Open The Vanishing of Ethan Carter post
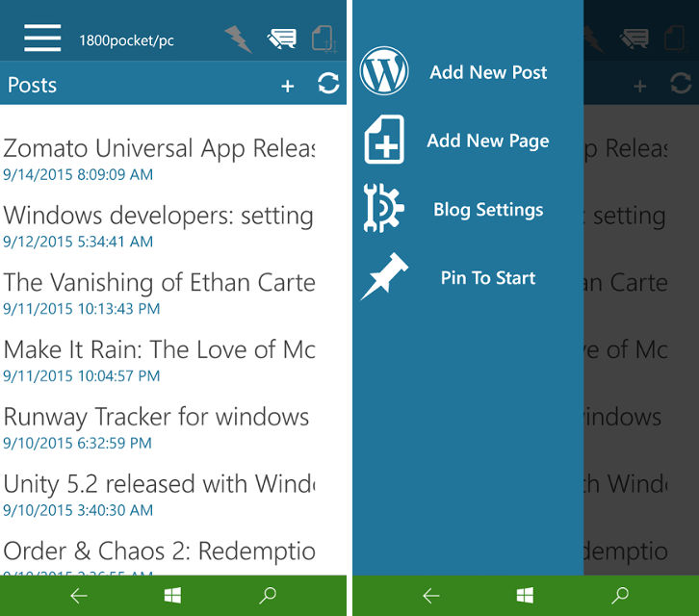This screenshot has width=699, height=616. coord(159,283)
